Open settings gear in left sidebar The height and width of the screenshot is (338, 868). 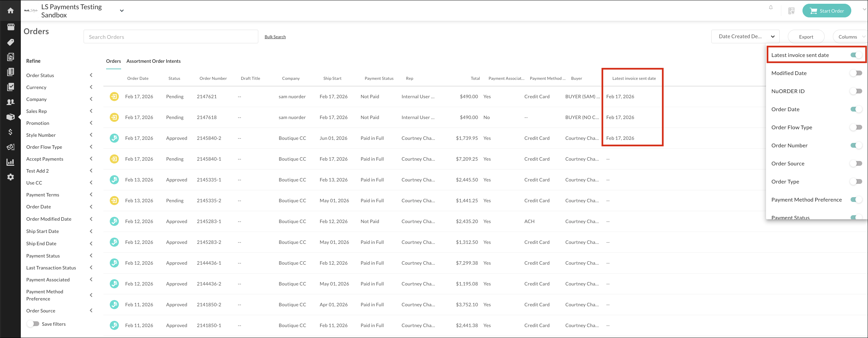click(11, 177)
